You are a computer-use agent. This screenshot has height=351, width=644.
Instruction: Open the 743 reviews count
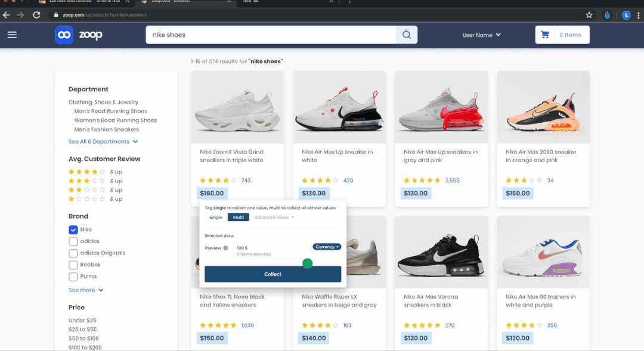coord(246,180)
